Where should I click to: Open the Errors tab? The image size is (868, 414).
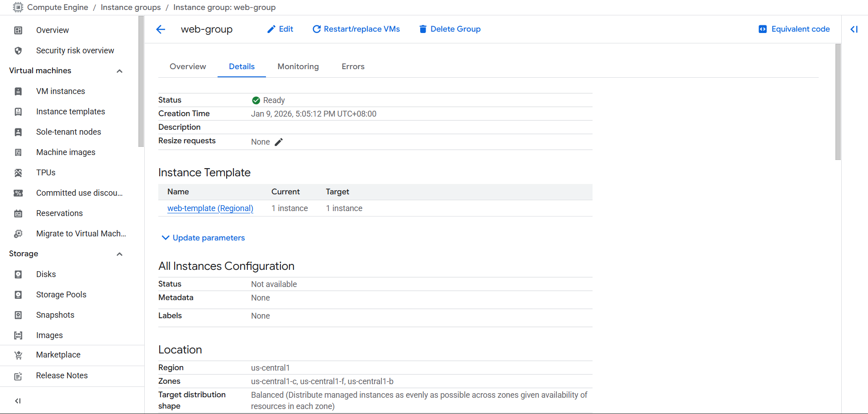click(353, 66)
